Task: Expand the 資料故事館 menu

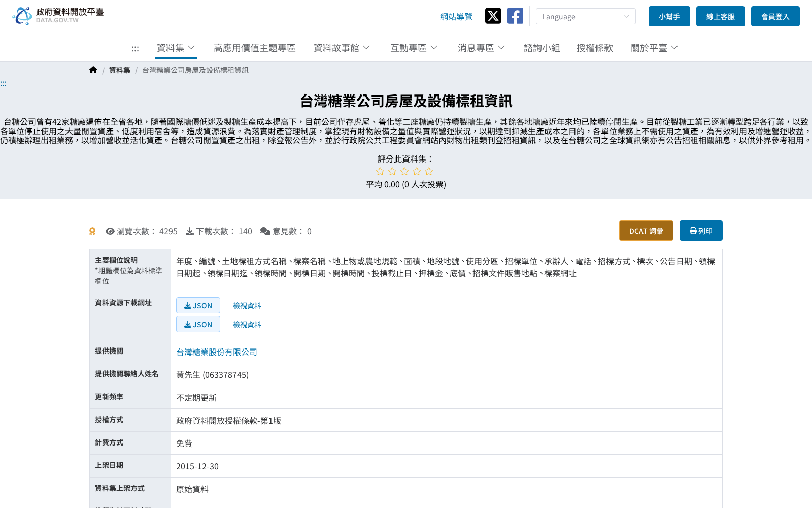Action: pyautogui.click(x=342, y=48)
